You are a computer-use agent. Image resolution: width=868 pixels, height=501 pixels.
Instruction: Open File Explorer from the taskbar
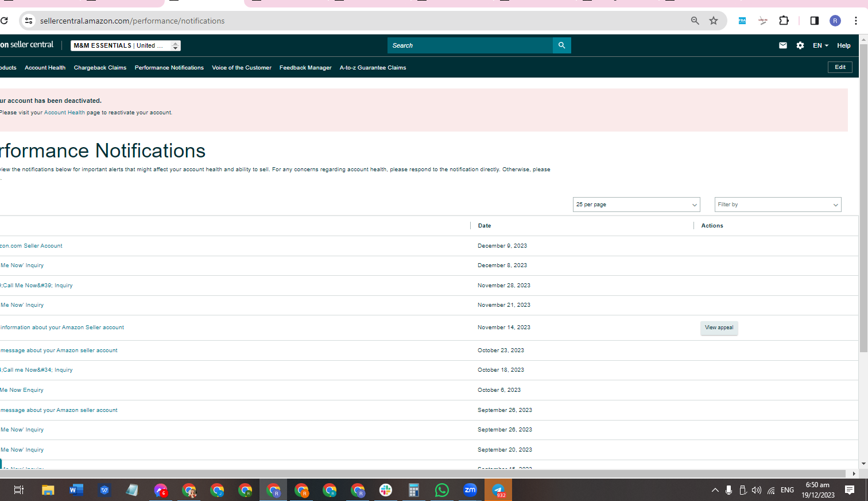[x=48, y=490]
